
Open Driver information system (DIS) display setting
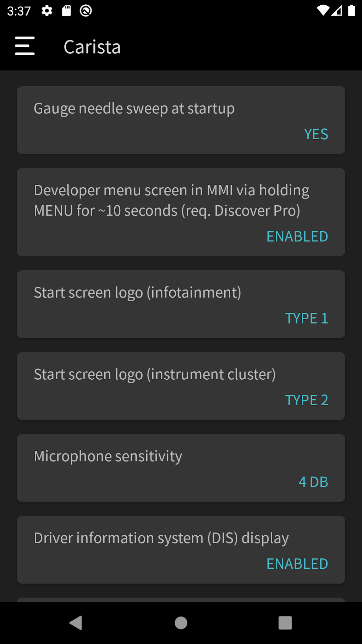[161, 539]
